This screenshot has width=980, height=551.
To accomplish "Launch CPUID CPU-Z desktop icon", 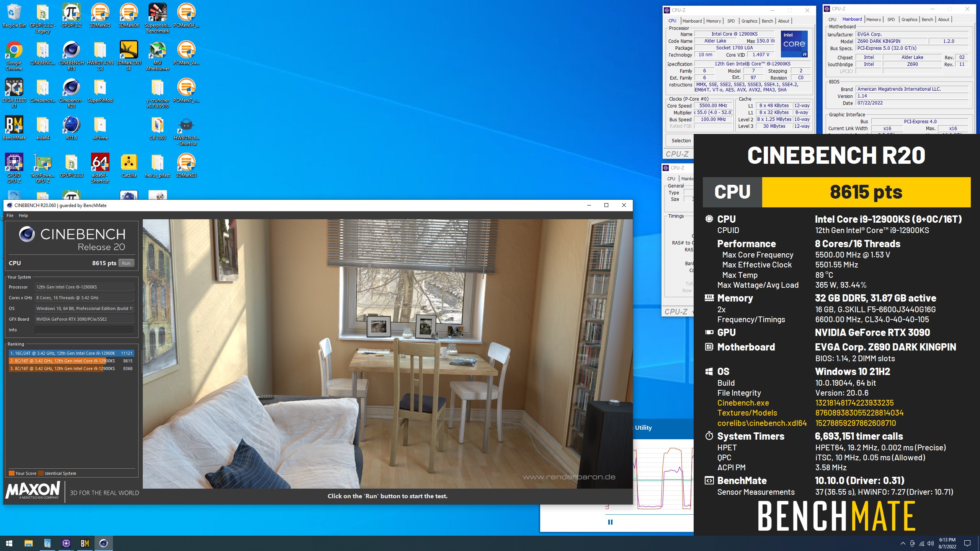I will (14, 168).
